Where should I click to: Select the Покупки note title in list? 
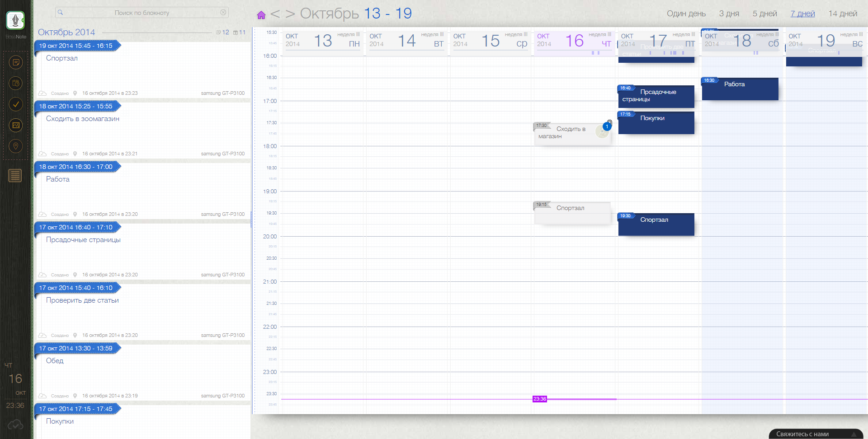click(x=60, y=421)
